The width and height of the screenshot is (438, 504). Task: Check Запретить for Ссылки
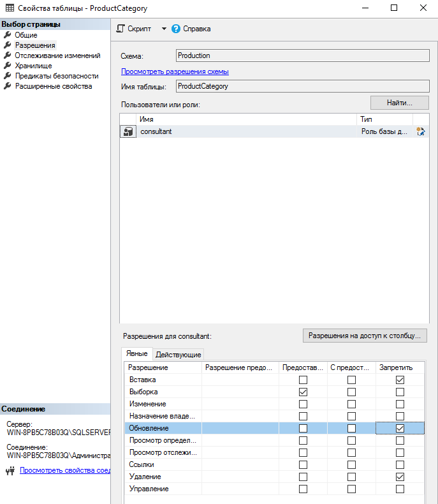coord(400,465)
